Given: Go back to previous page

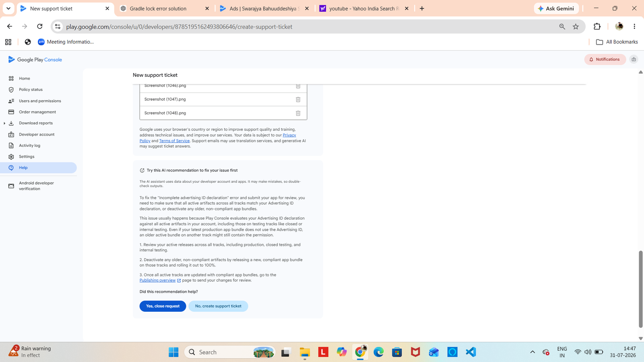Looking at the screenshot, I should [x=10, y=27].
